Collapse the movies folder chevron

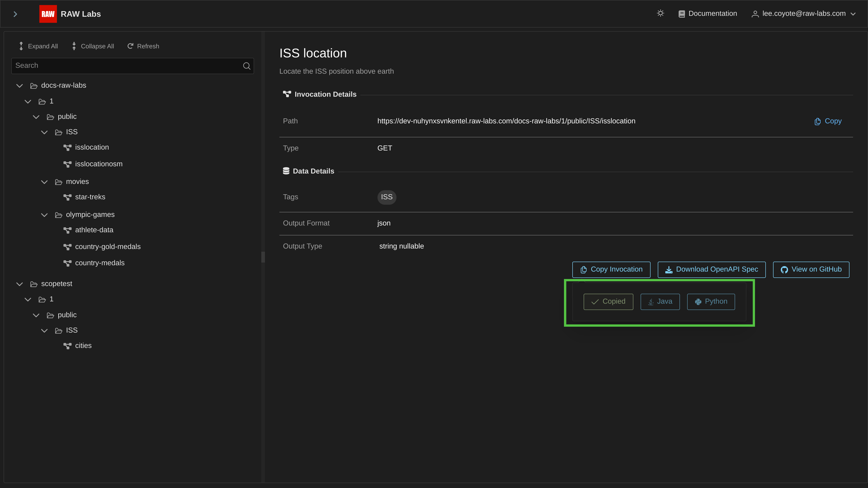click(45, 182)
